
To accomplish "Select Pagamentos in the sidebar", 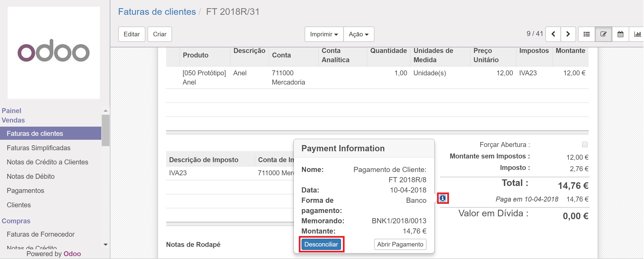I will (25, 191).
